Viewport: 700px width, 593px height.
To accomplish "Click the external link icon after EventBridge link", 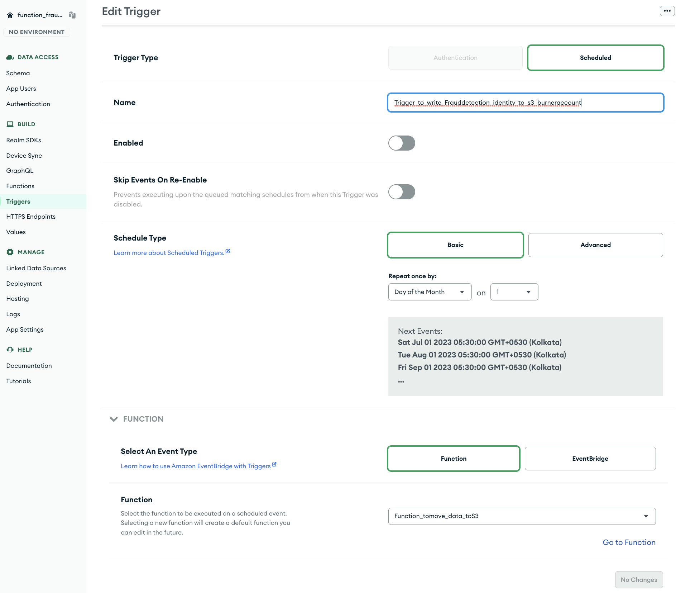I will point(274,464).
